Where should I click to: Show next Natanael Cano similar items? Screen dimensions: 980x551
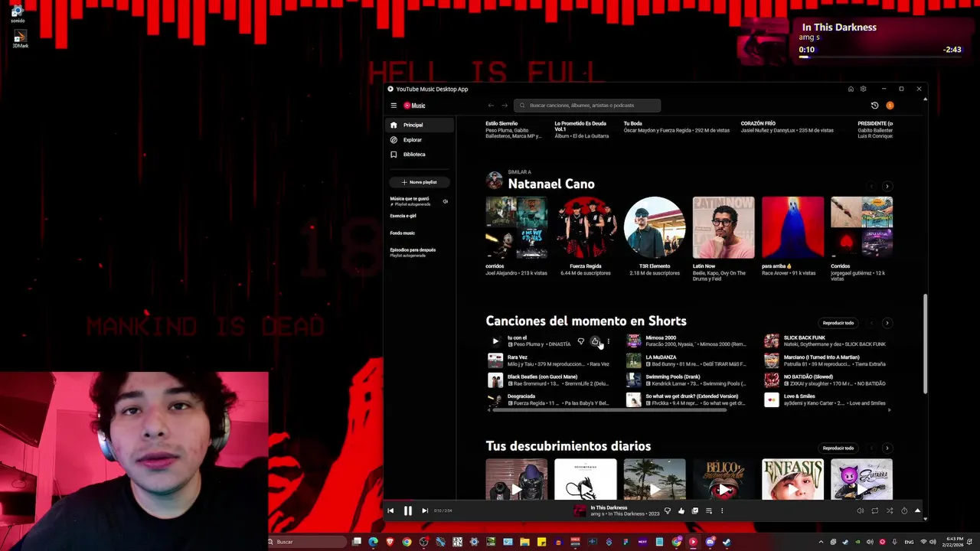point(887,186)
